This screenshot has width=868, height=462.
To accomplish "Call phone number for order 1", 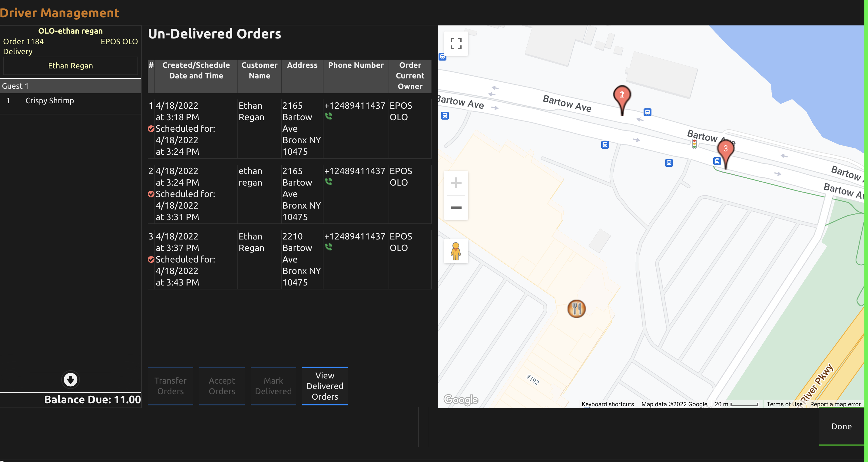I will pos(329,116).
